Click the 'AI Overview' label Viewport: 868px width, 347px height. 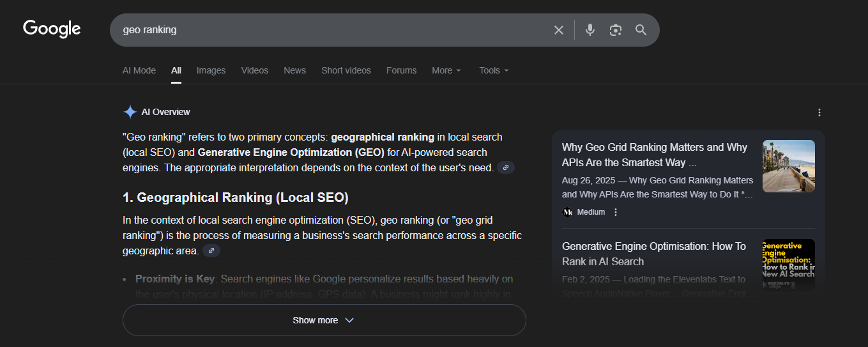coord(166,112)
